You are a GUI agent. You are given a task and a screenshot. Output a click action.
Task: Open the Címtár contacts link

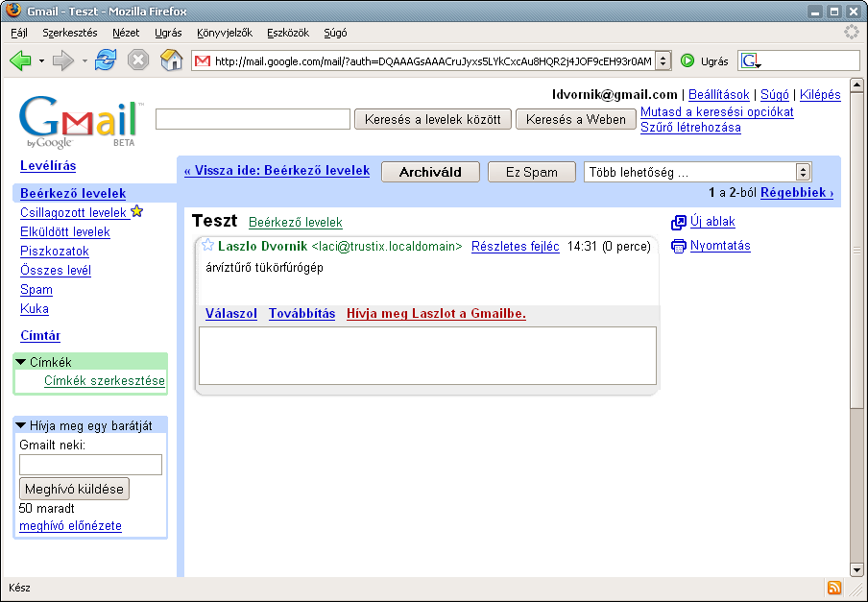coord(40,336)
